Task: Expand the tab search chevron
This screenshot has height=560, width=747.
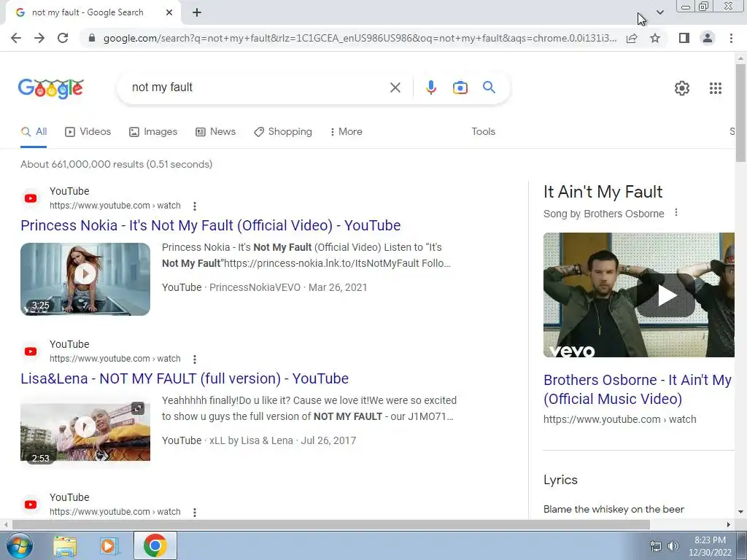Action: [659, 12]
